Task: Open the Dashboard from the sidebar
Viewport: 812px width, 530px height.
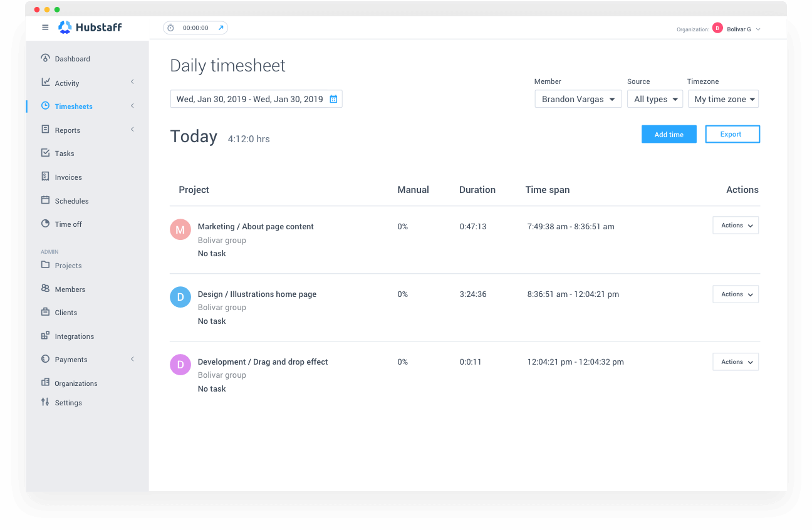Action: (71, 58)
